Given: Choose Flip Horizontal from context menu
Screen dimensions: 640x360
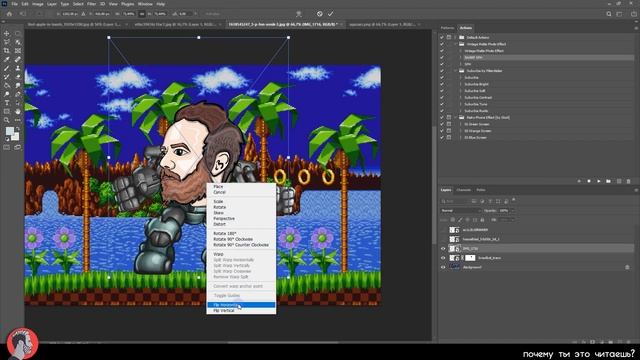Looking at the screenshot, I should tap(241, 305).
